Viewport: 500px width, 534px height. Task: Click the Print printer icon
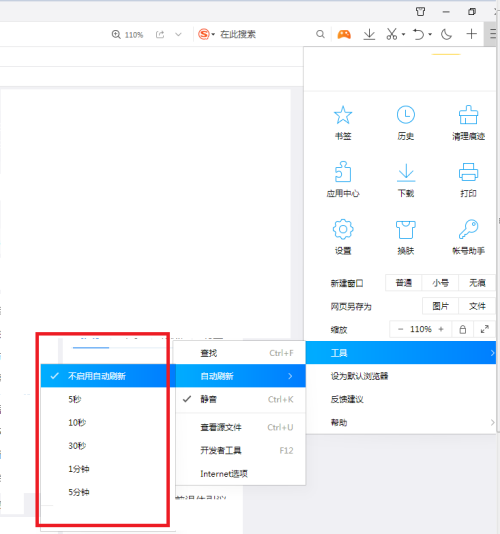coord(468,172)
